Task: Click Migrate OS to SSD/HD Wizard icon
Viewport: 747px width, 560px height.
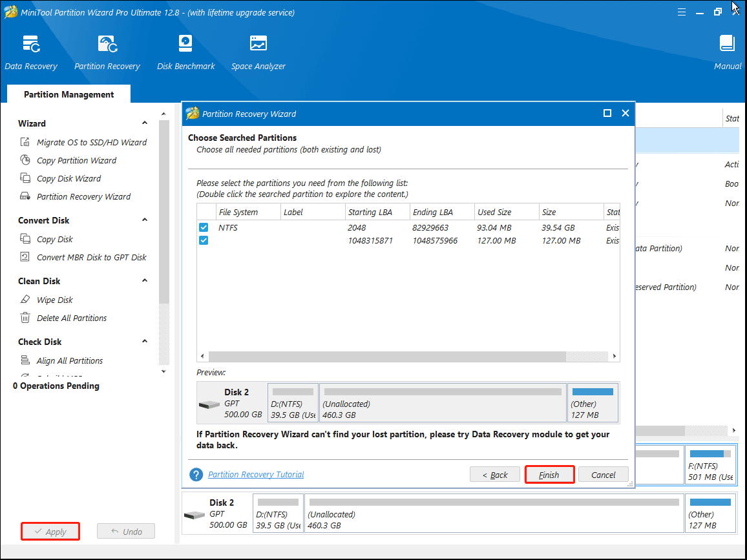Action: pyautogui.click(x=25, y=142)
